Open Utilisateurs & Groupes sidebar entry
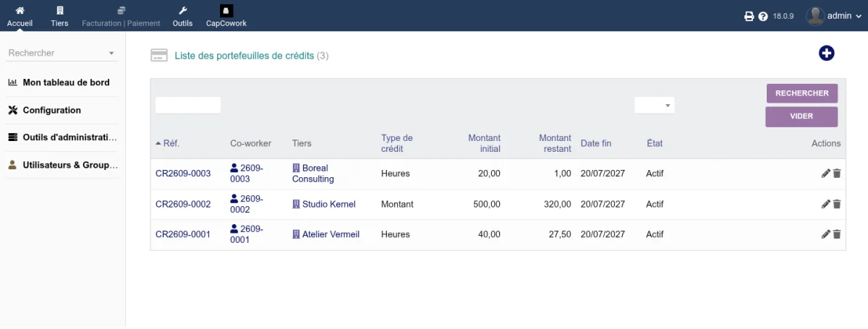Screen dimensions: 868x329 [70, 165]
